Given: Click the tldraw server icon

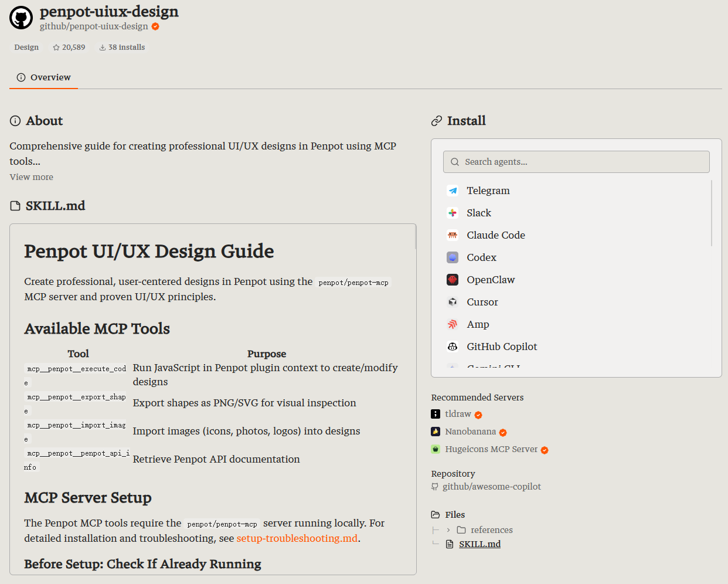Looking at the screenshot, I should click(x=436, y=414).
